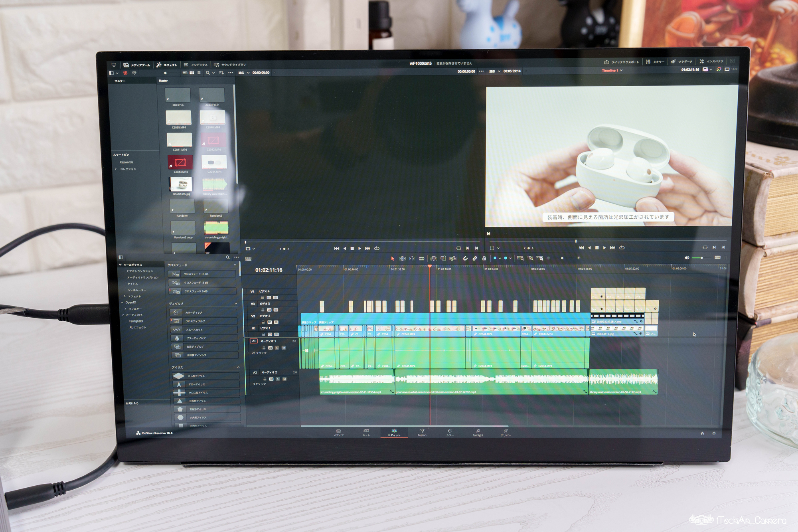Mute the オーディオ 2 track with M
The image size is (798, 532).
point(284,379)
